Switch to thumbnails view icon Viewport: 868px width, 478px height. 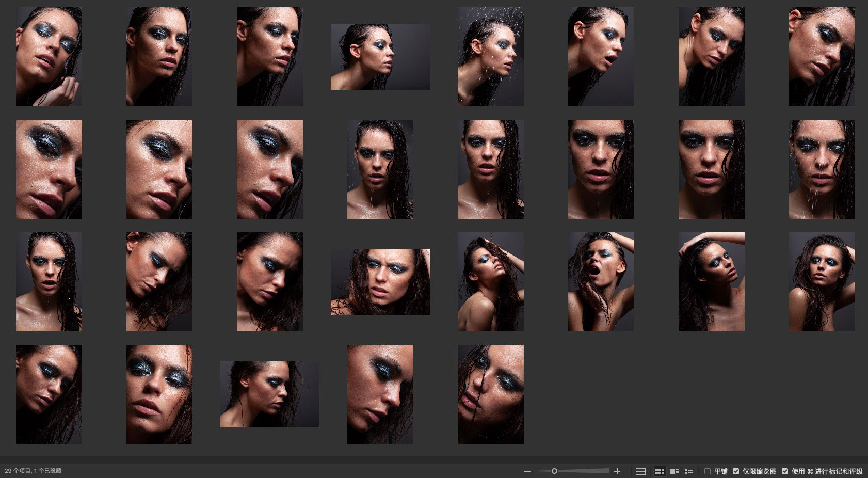pos(660,471)
